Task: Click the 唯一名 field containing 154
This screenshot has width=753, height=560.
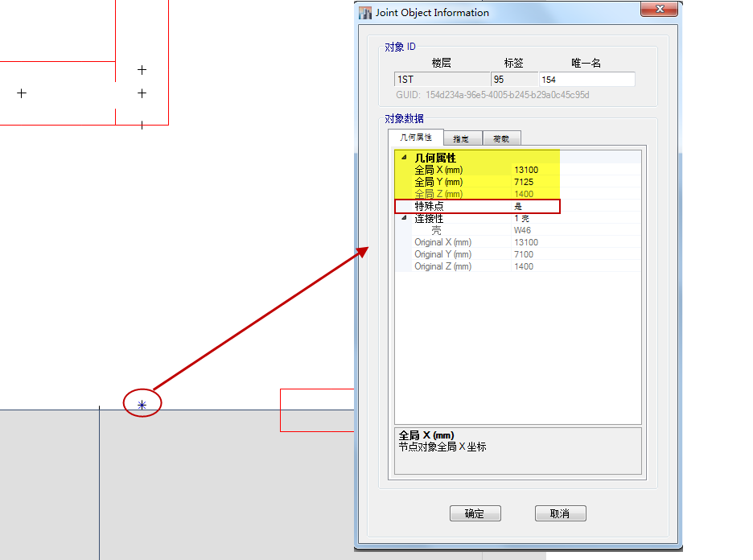Action: coord(586,80)
